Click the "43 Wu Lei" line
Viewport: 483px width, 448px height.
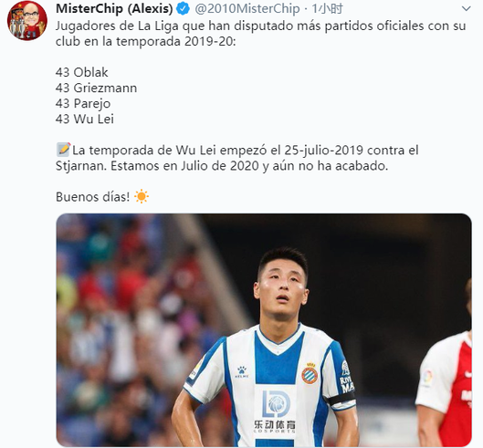(85, 119)
